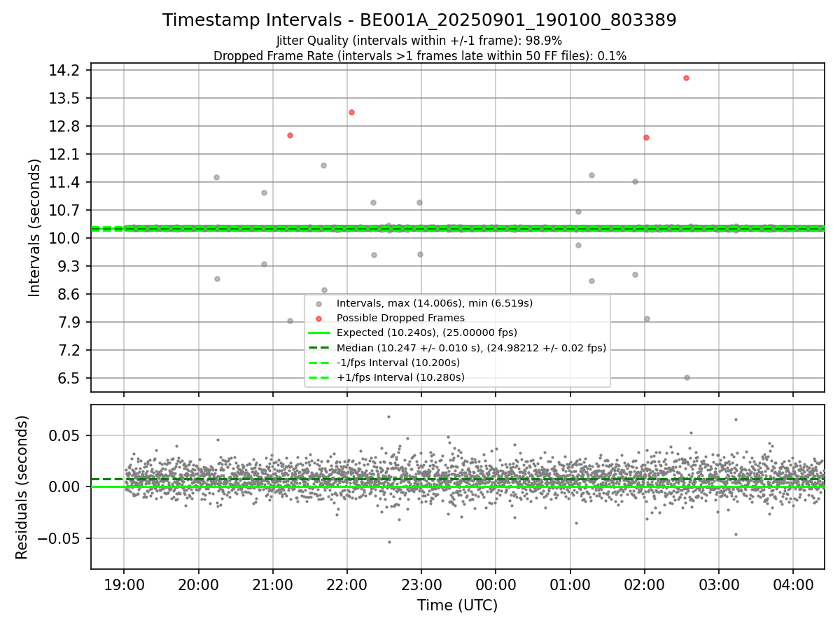The image size is (840, 630).
Task: Click the "Intervals (seconds)" y-axis label
Action: pyautogui.click(x=35, y=227)
